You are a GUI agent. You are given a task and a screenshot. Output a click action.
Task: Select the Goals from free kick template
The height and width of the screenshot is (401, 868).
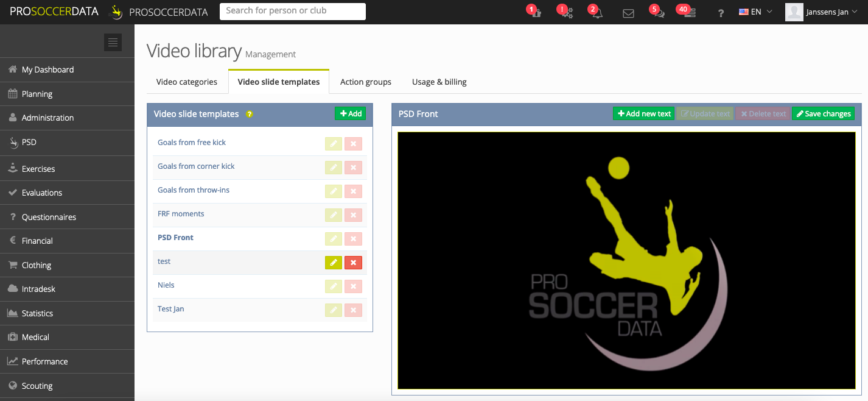(192, 143)
